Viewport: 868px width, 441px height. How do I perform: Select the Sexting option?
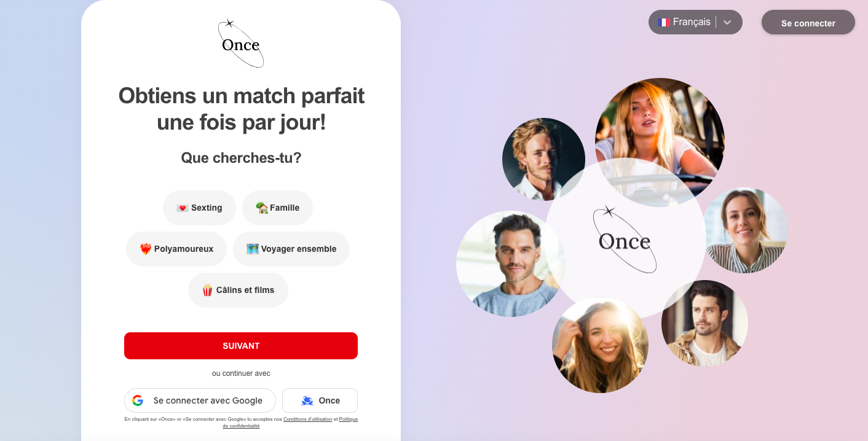coord(199,208)
